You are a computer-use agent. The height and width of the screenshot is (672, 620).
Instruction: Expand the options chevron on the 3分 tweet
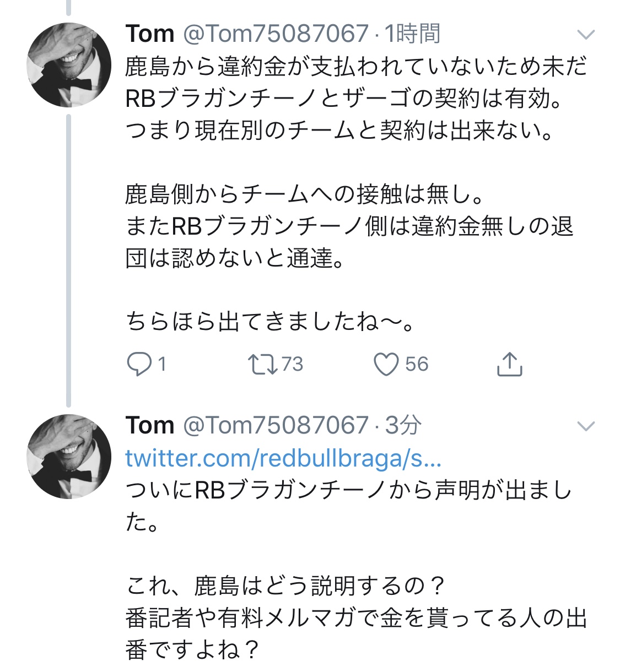(x=585, y=426)
